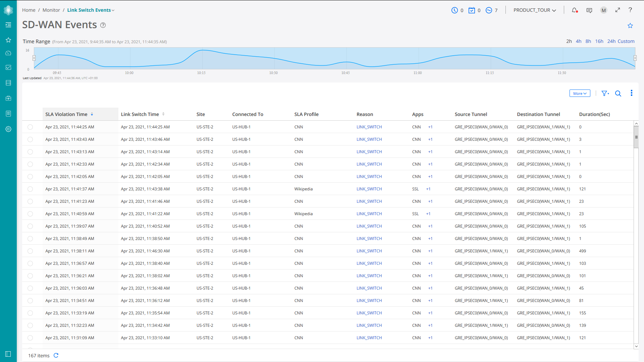Open the vertical three-dot table menu

631,93
